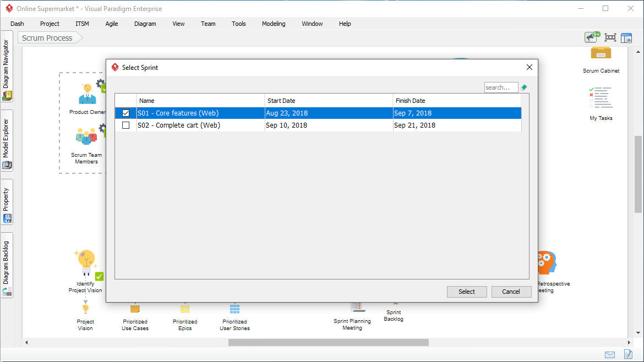Click the Select button
644x362 pixels.
coord(467,292)
